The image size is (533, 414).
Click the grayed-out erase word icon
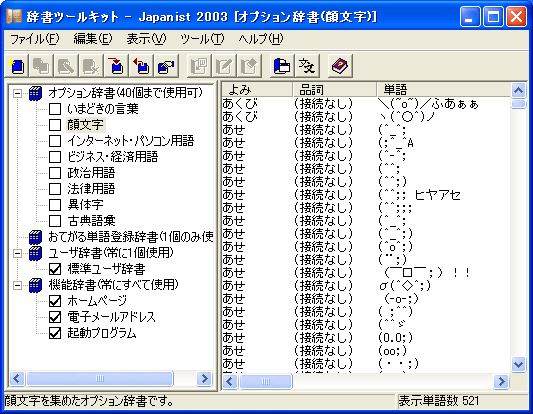249,66
